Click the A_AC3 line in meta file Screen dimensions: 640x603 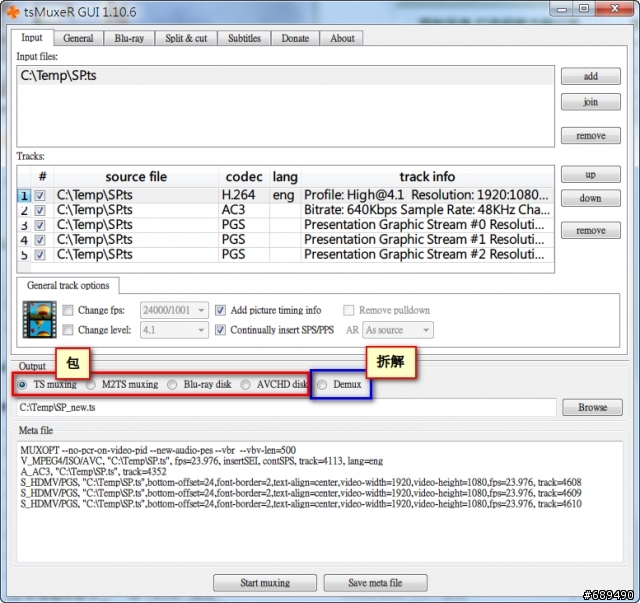(x=93, y=472)
